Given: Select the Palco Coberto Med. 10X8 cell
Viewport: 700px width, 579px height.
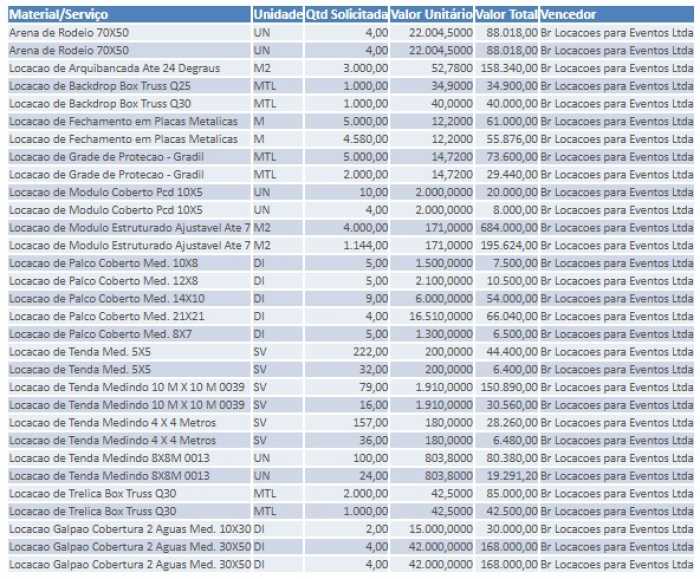Looking at the screenshot, I should (x=104, y=263).
